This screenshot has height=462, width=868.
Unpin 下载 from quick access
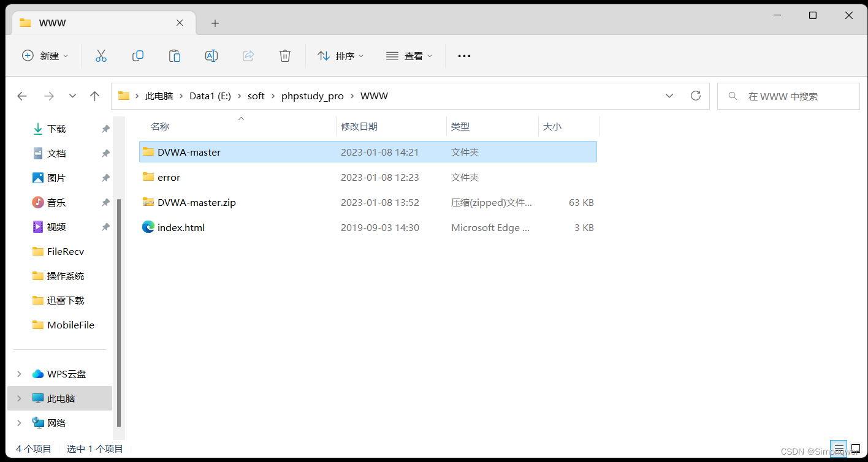click(105, 129)
